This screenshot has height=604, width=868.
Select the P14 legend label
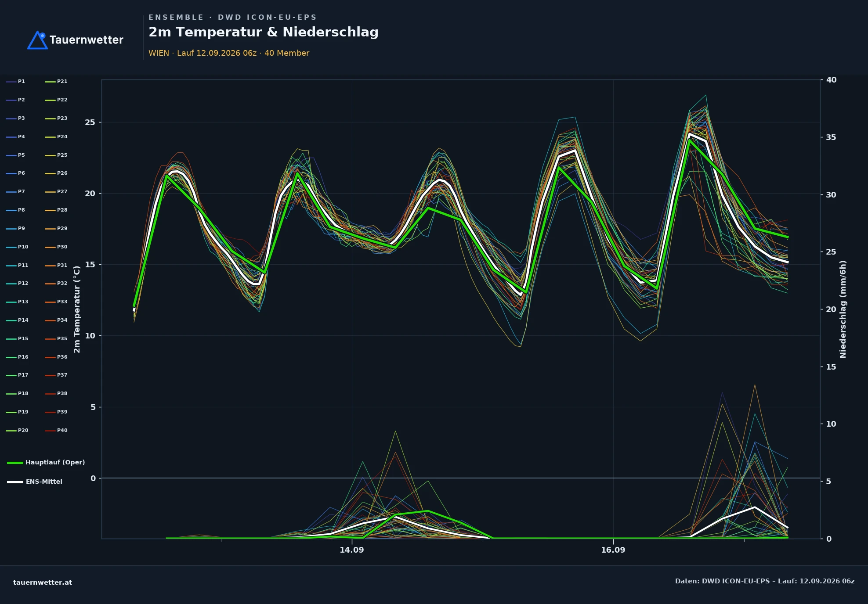[x=23, y=320]
